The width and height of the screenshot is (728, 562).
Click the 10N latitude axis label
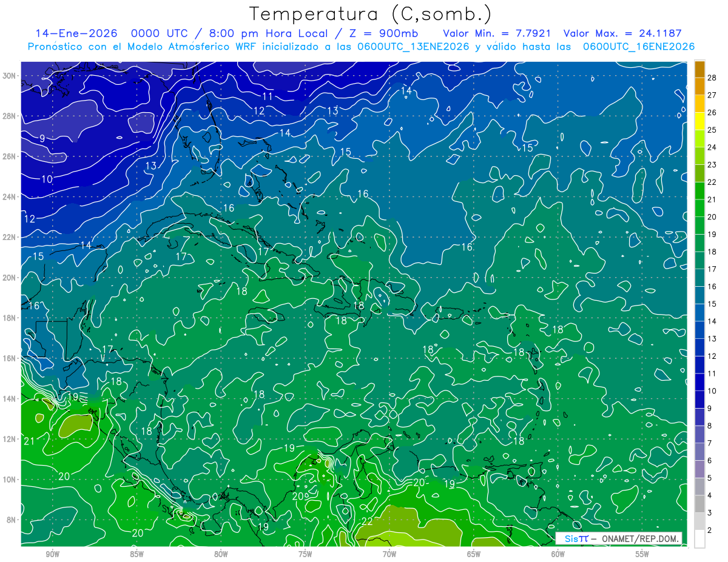pyautogui.click(x=10, y=480)
